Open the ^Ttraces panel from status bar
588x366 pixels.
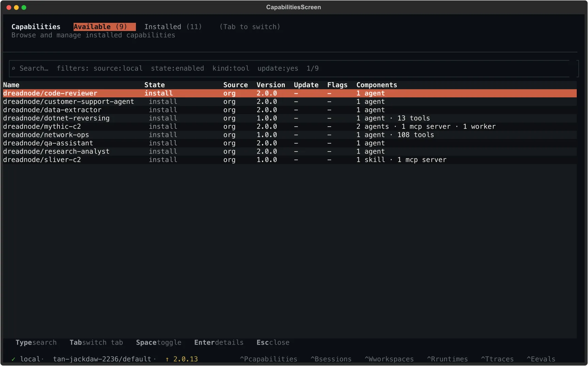click(x=497, y=359)
